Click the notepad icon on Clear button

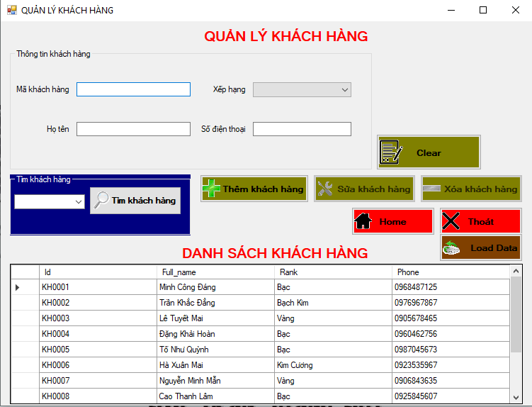click(391, 152)
